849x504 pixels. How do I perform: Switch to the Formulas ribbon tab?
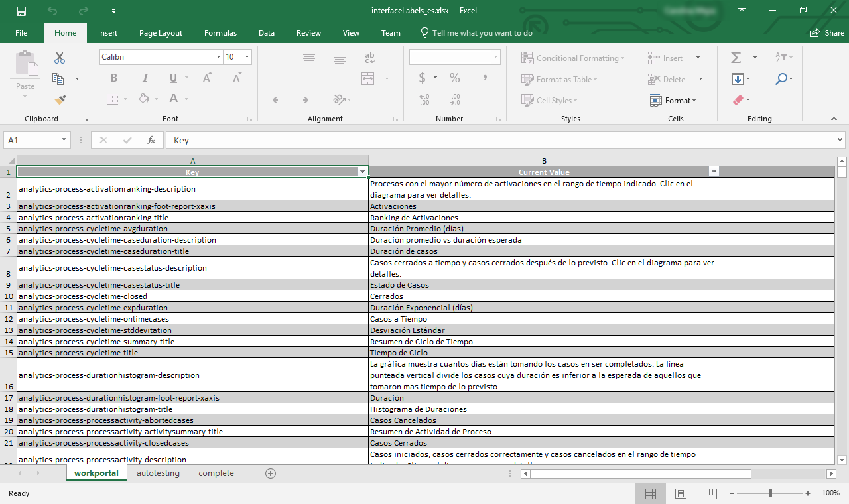tap(220, 33)
